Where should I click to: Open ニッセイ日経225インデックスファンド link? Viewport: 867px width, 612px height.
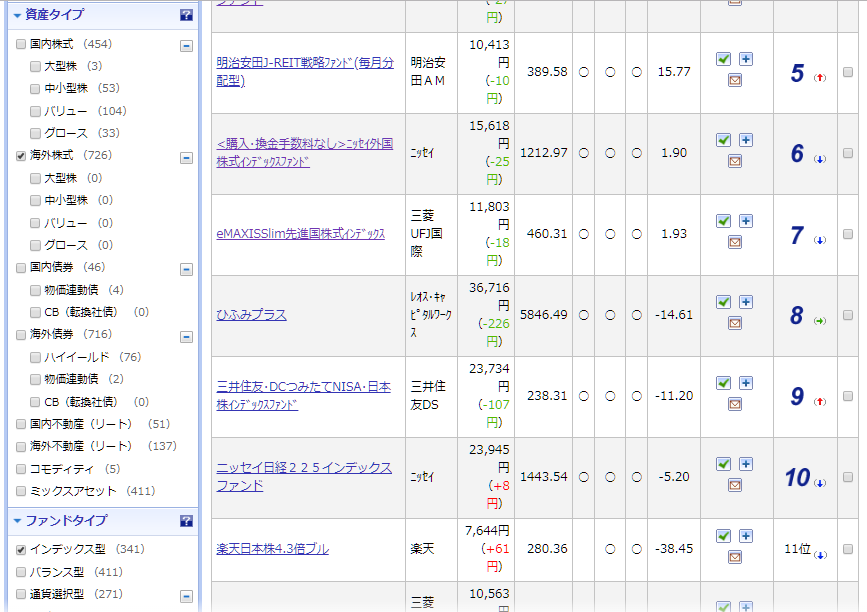pos(304,477)
